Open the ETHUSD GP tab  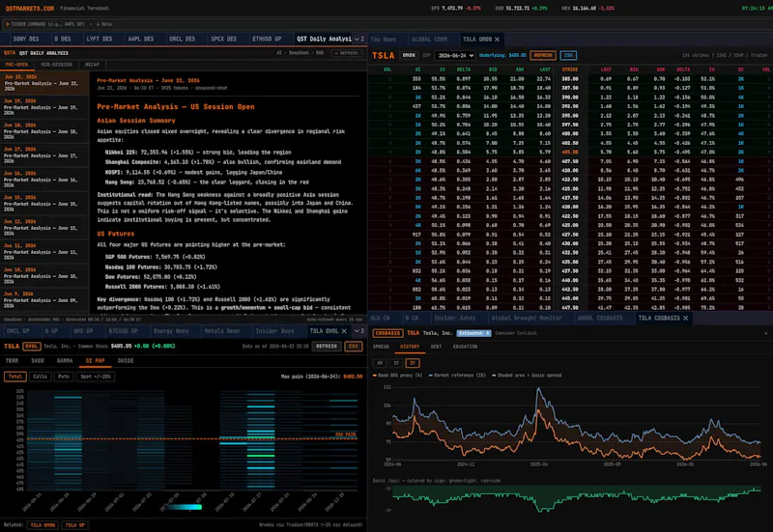[x=267, y=39]
